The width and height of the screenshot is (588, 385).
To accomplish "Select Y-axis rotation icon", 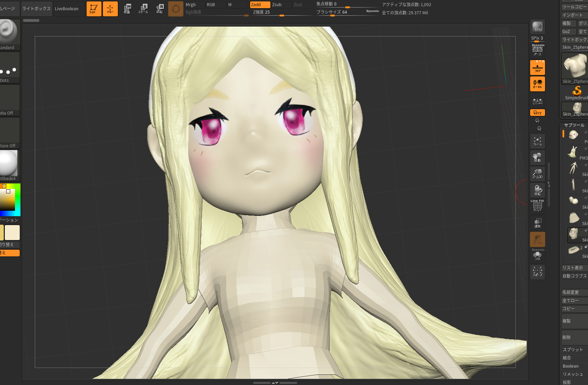I will (x=538, y=121).
